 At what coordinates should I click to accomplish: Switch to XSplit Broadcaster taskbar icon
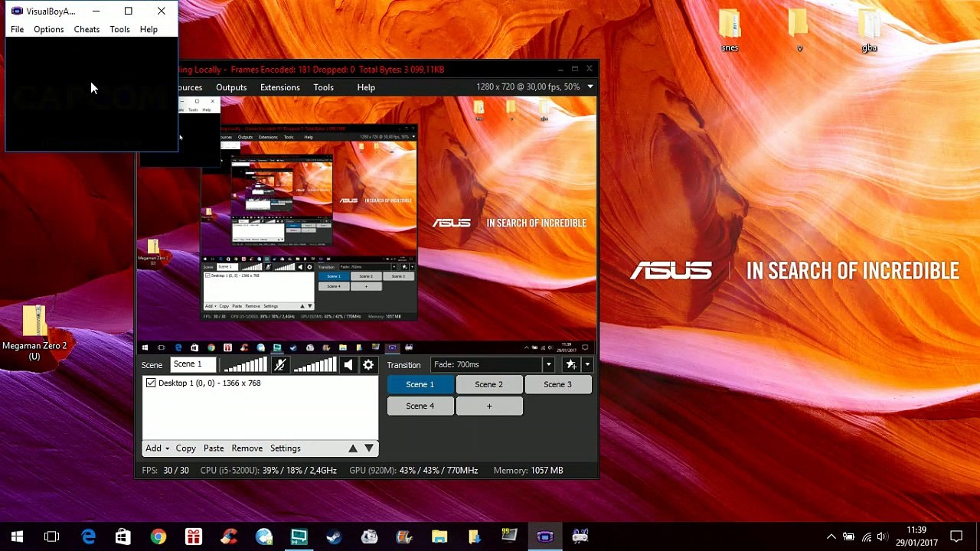pos(299,536)
